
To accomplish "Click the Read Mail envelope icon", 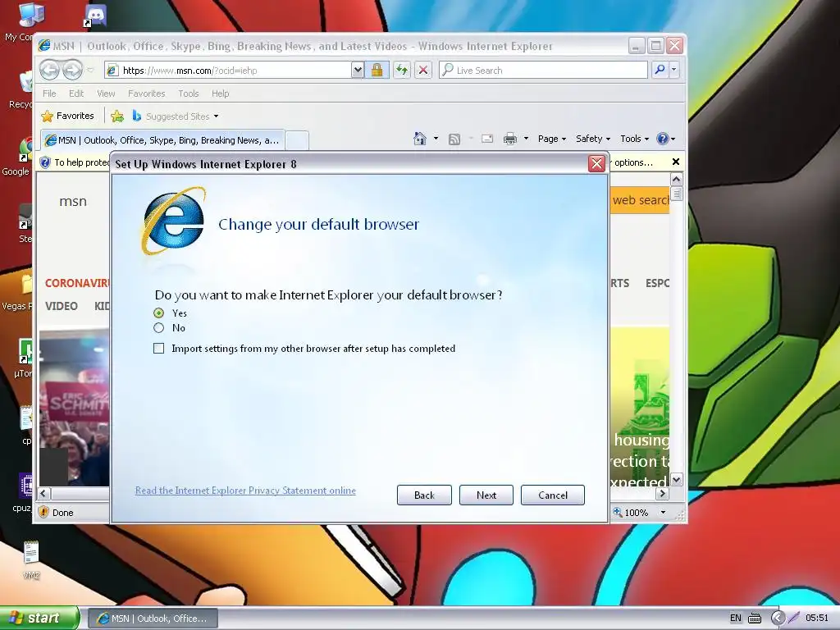I will click(x=487, y=139).
